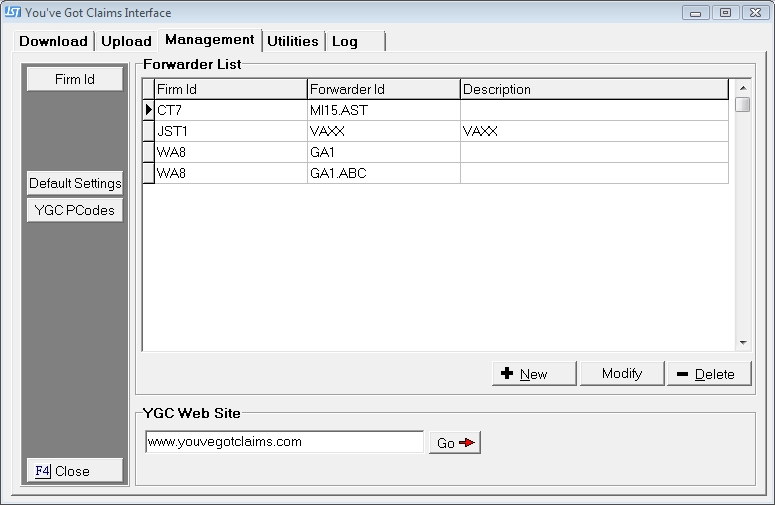The height and width of the screenshot is (505, 775).
Task: Open the Utilities tab
Action: 292,41
